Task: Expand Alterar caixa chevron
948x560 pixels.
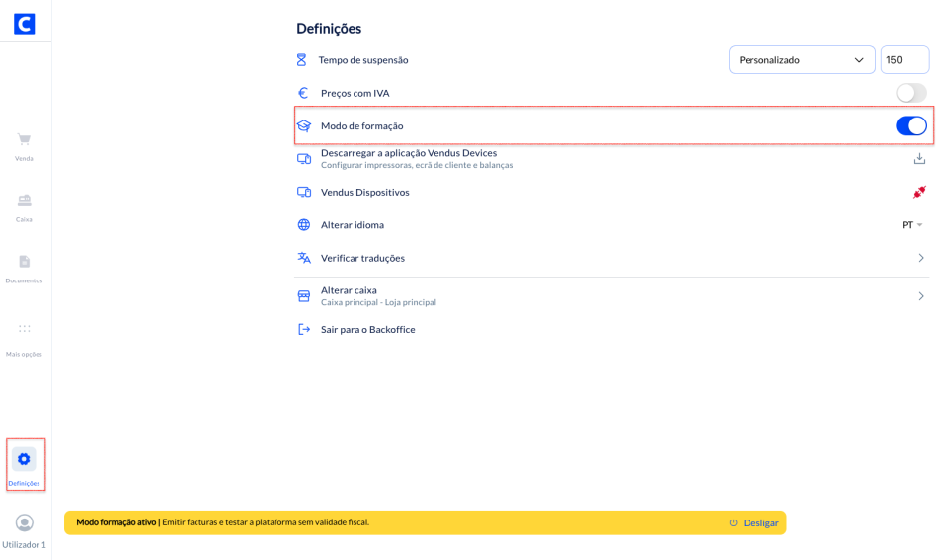Action: point(920,296)
